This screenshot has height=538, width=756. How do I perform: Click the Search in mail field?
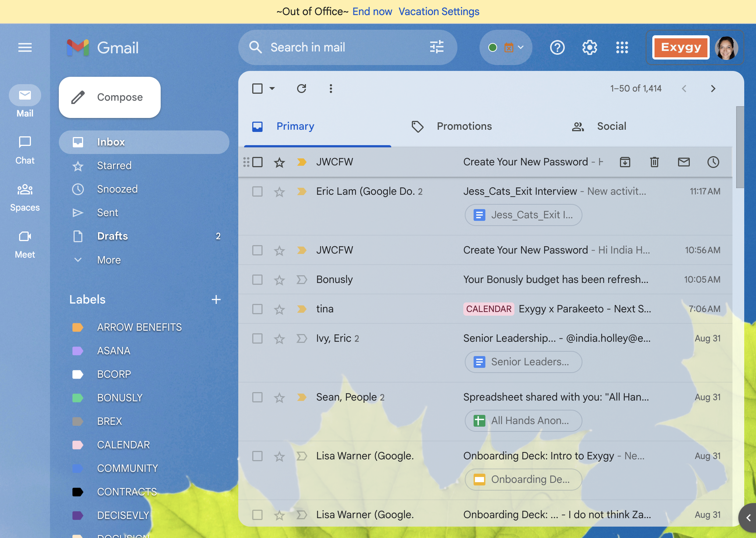click(347, 47)
